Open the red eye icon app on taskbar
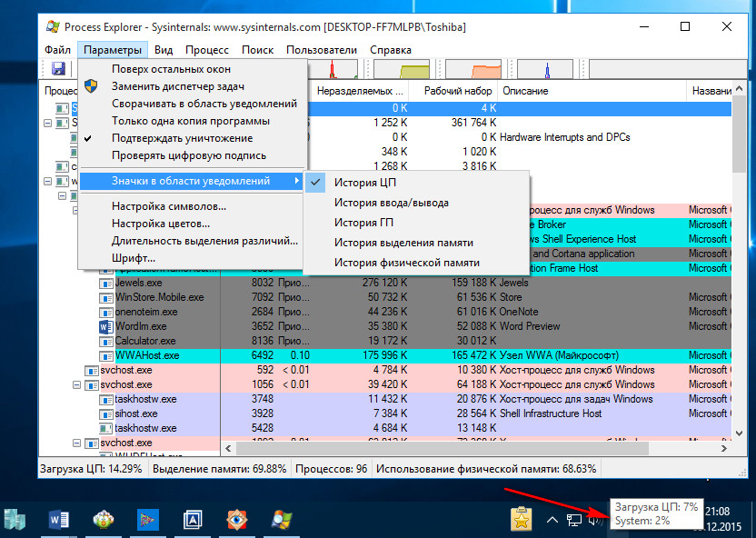Image resolution: width=756 pixels, height=538 pixels. pos(237,520)
